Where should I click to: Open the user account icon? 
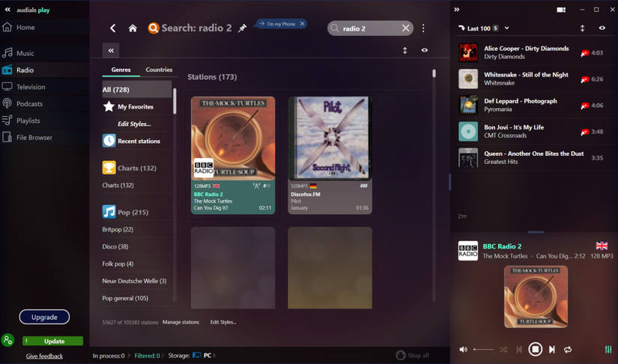click(x=8, y=340)
